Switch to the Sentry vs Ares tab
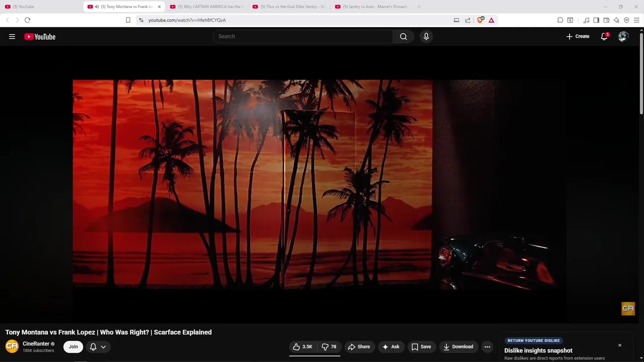644x362 pixels. tap(371, 7)
